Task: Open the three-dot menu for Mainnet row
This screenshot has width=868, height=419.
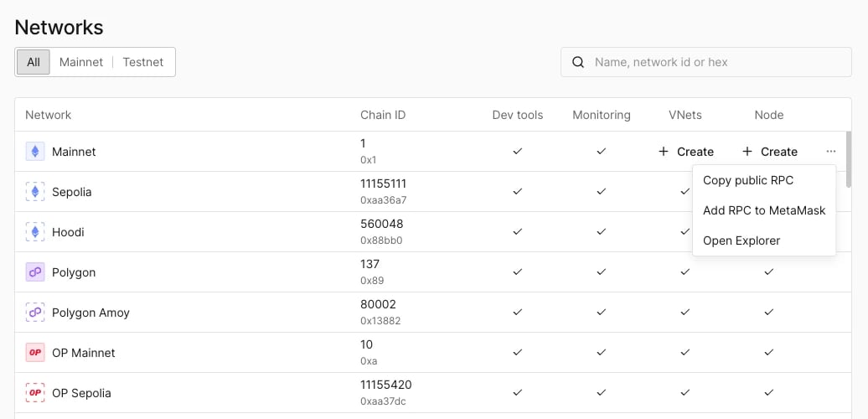Action: 831,152
